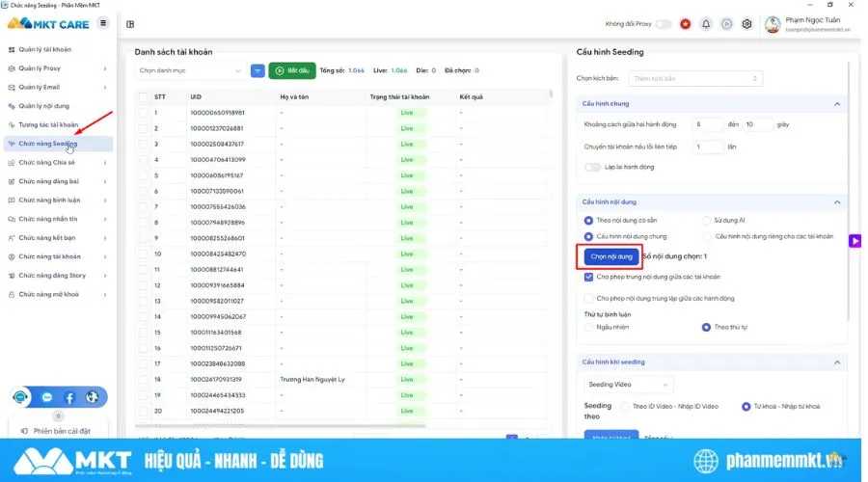The height and width of the screenshot is (482, 868).
Task: Select Sử dụng AI radio option
Action: (x=706, y=220)
